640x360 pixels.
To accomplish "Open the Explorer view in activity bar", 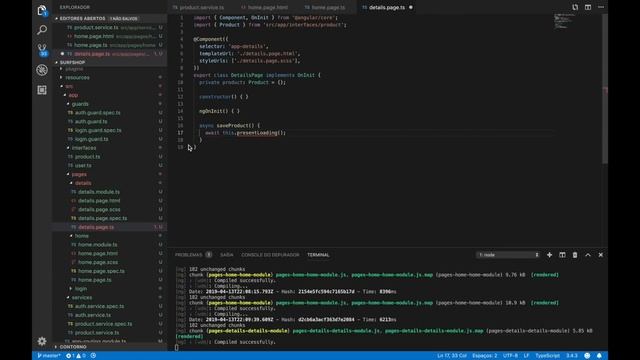I will tap(42, 11).
